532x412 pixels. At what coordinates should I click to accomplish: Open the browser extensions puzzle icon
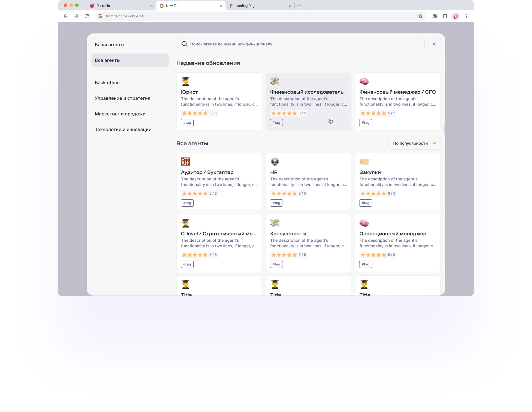coord(435,16)
